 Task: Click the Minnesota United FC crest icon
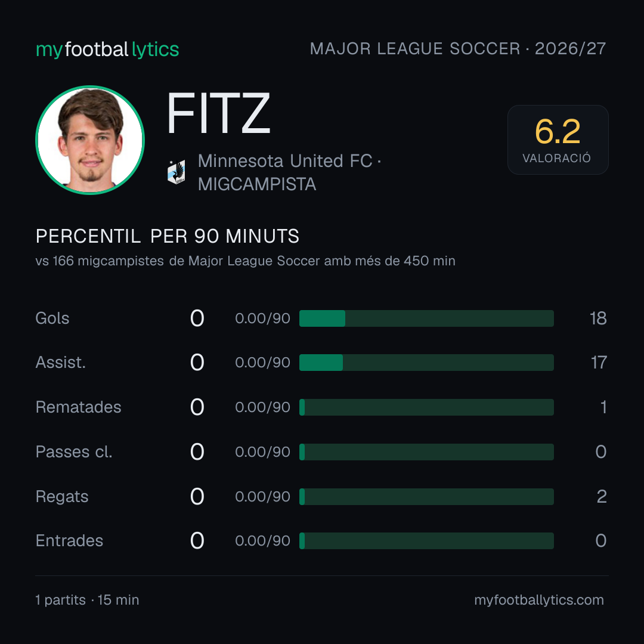[x=176, y=172]
